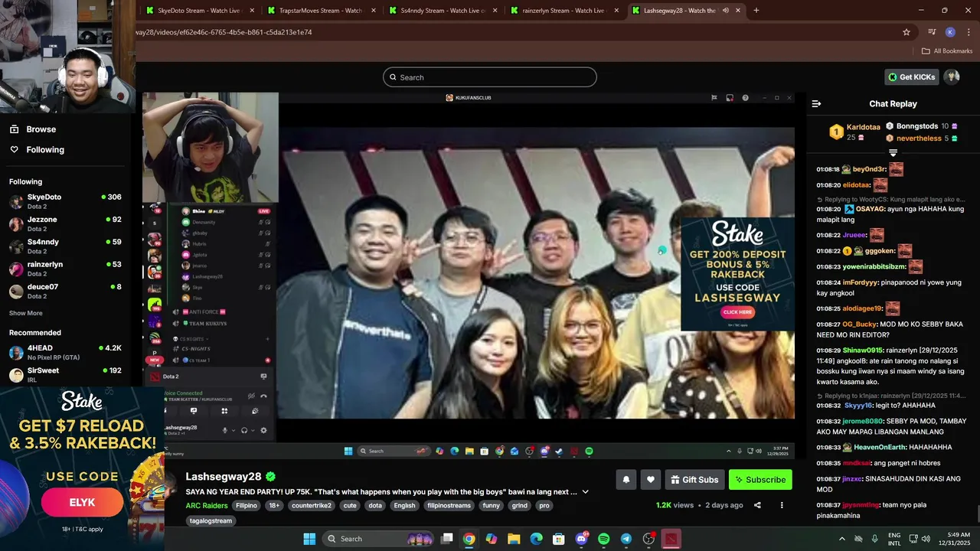Open the browser media control icon
Image resolution: width=980 pixels, height=551 pixels.
[x=932, y=32]
